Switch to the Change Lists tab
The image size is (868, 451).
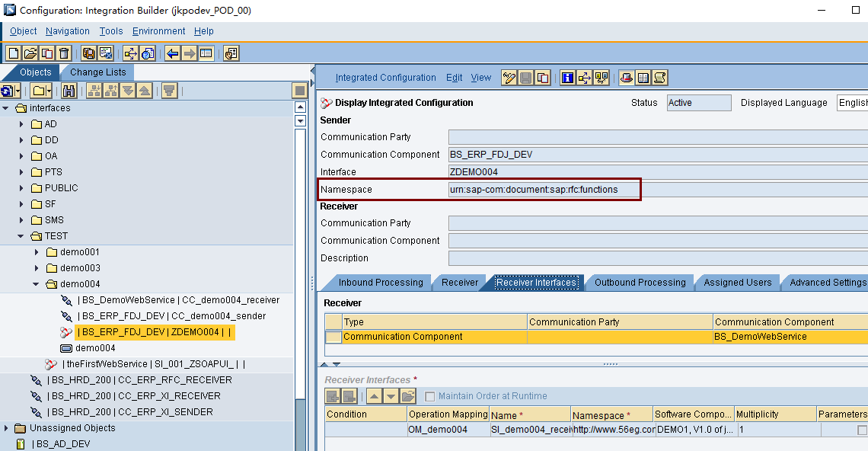click(97, 72)
